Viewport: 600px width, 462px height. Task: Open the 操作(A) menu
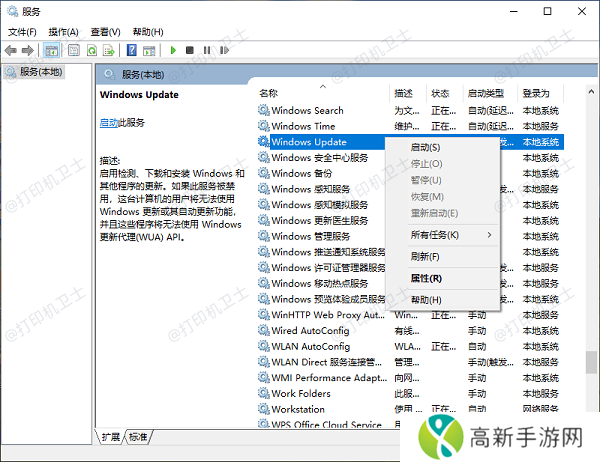coord(64,32)
